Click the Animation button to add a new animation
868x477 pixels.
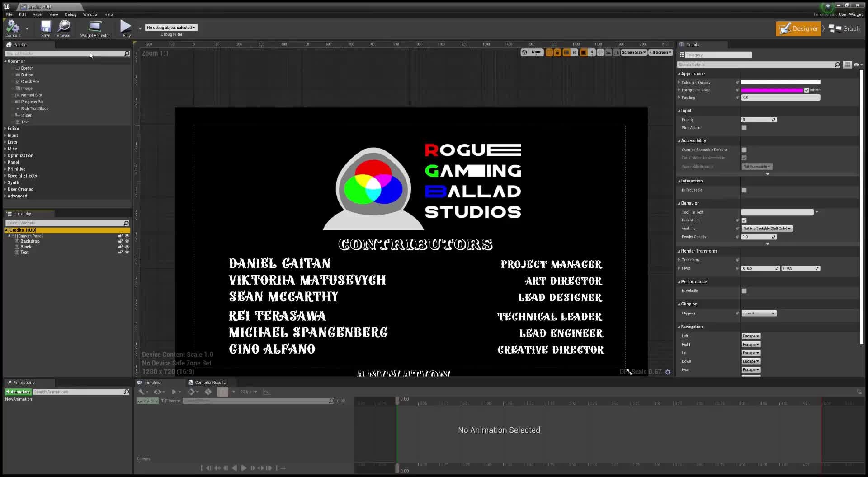18,392
